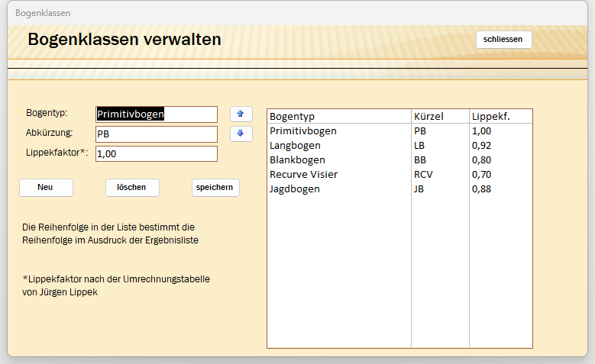
Task: Highlight the Jagdbogen row
Action: [x=295, y=188]
